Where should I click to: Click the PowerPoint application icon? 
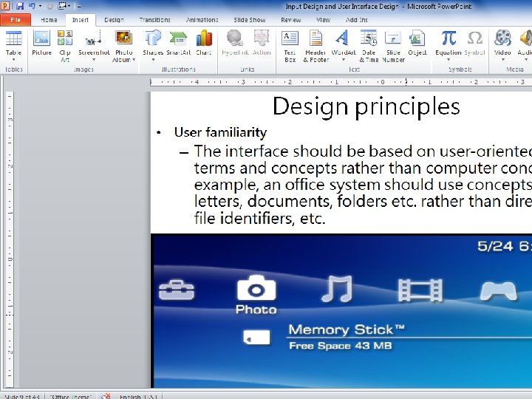(x=5, y=6)
